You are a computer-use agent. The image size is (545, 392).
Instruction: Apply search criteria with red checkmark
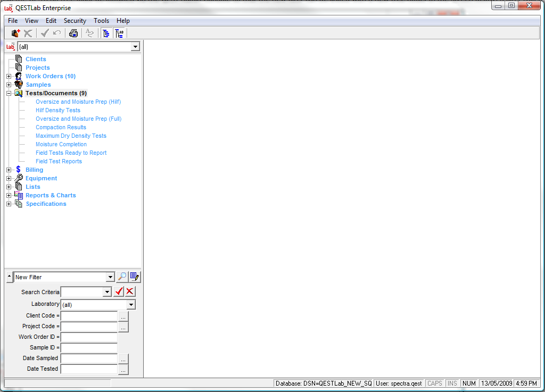[x=119, y=291]
